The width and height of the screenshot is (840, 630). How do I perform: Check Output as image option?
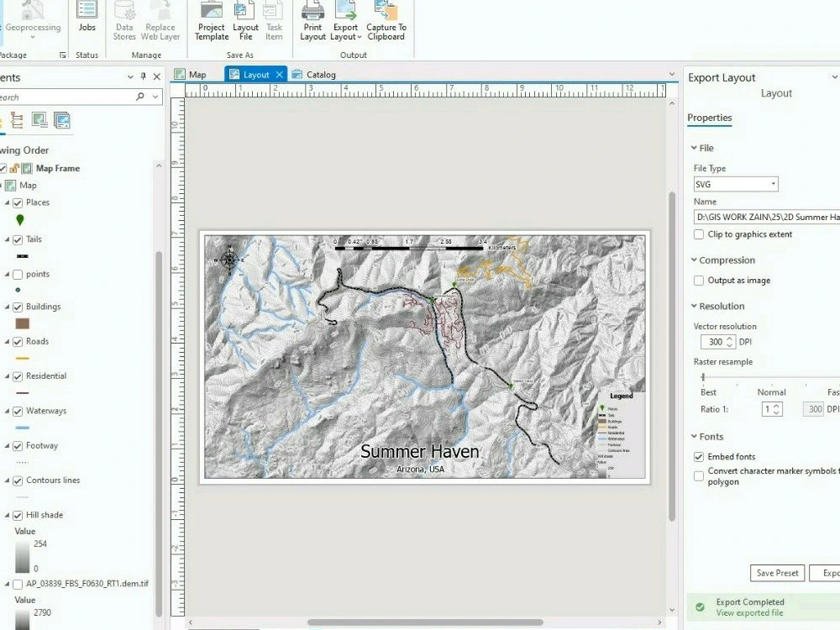[x=698, y=280]
